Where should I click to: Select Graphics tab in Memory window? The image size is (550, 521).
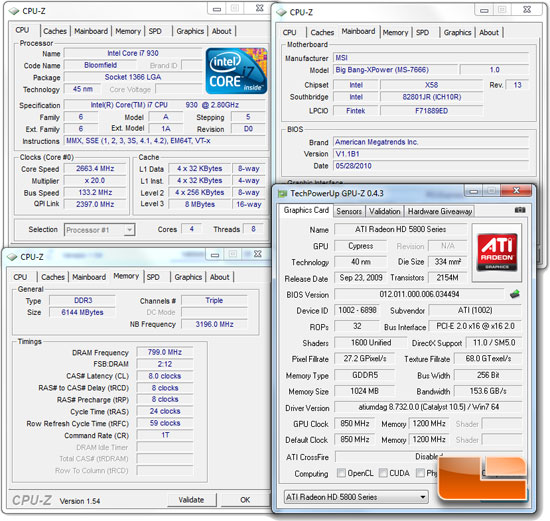click(188, 277)
